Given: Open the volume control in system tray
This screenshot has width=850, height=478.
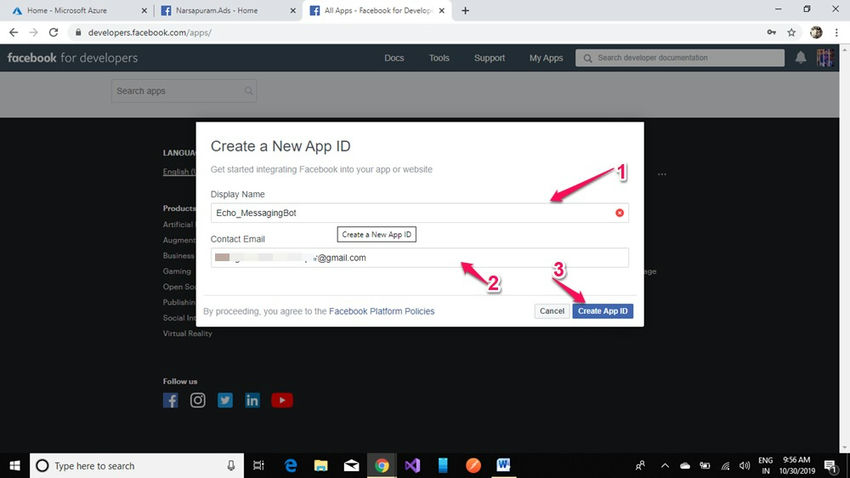Looking at the screenshot, I should (x=745, y=466).
